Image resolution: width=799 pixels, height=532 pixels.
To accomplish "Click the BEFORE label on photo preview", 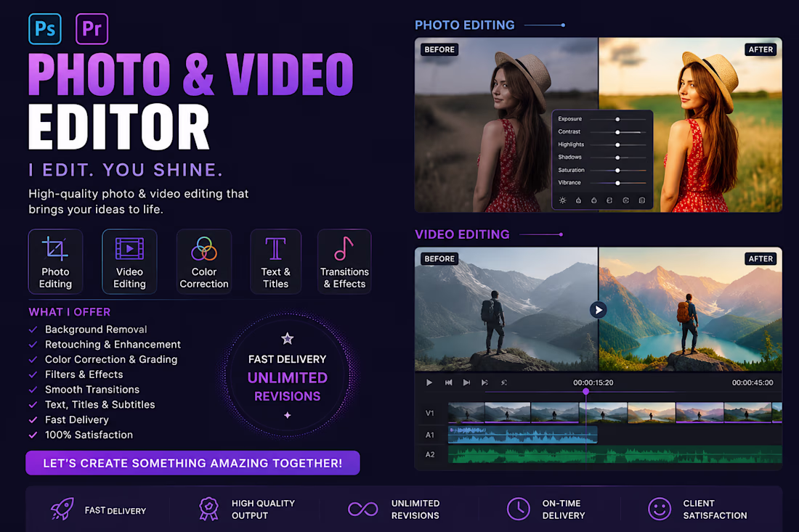I will point(439,49).
